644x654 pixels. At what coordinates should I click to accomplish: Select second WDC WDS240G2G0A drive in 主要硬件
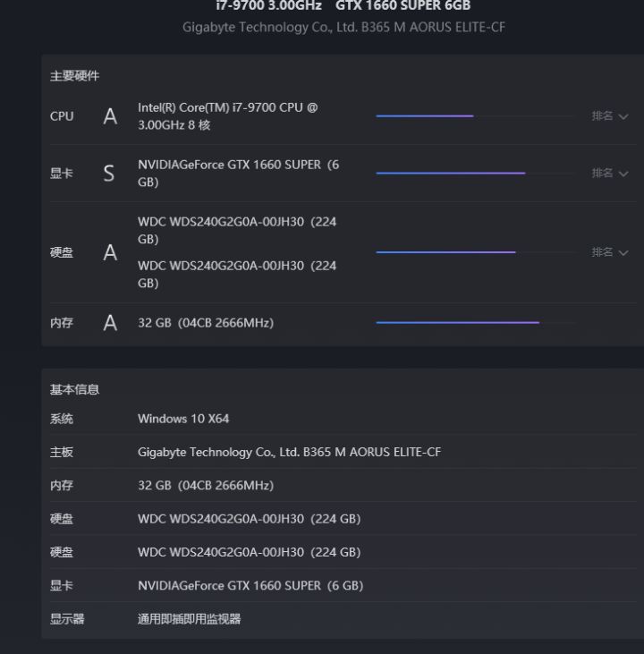[237, 275]
